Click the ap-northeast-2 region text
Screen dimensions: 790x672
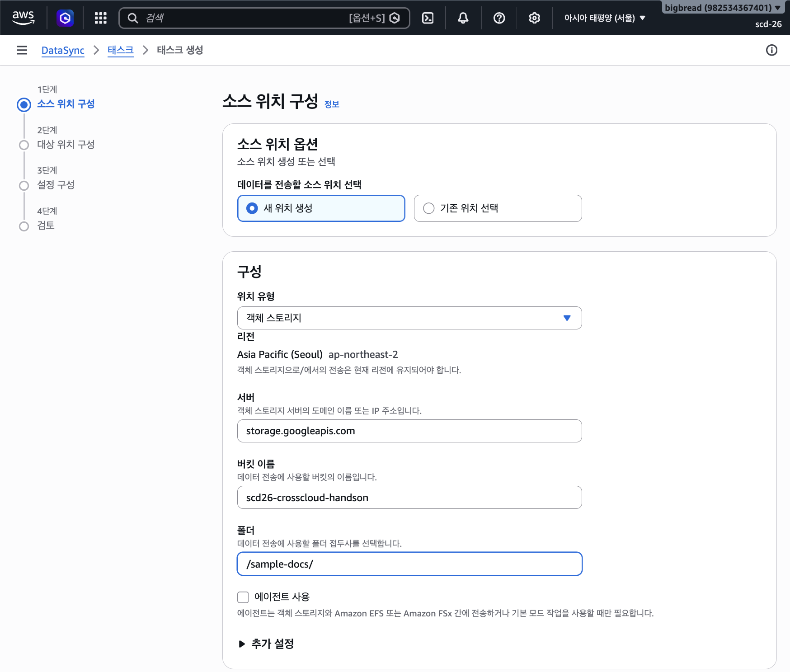(363, 355)
